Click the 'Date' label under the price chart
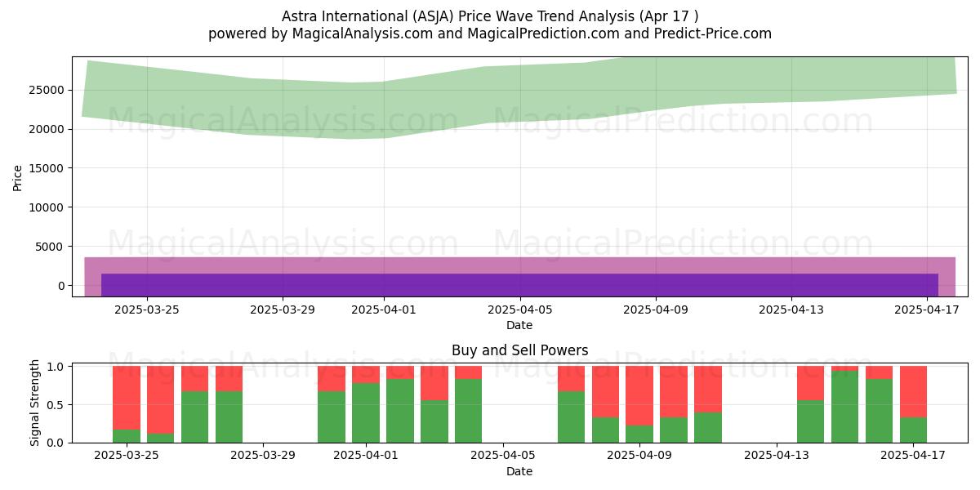This screenshot has width=980, height=490. click(519, 325)
